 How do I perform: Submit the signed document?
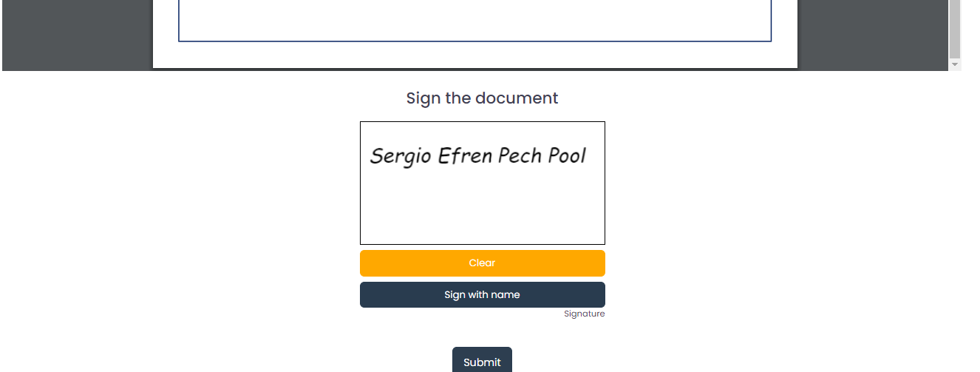click(x=482, y=362)
